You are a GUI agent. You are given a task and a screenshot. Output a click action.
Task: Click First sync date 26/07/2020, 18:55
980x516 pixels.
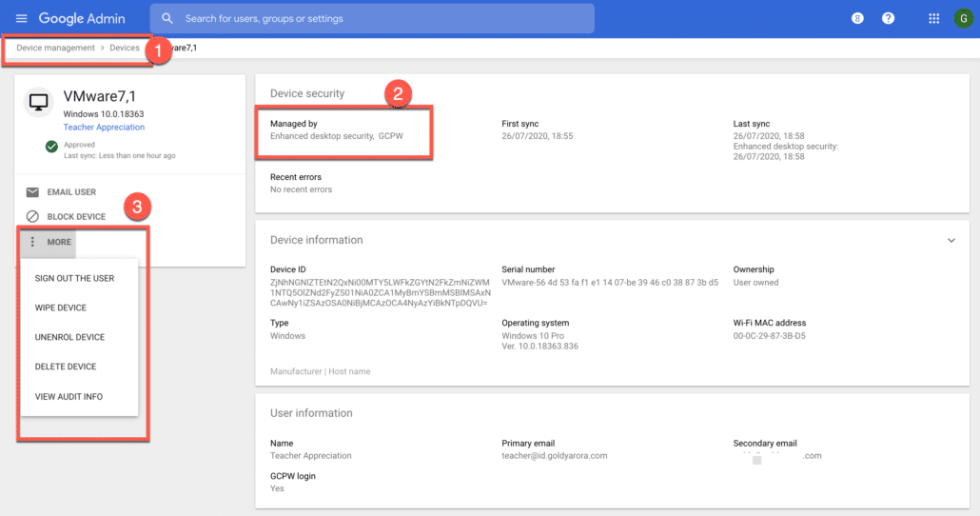537,136
